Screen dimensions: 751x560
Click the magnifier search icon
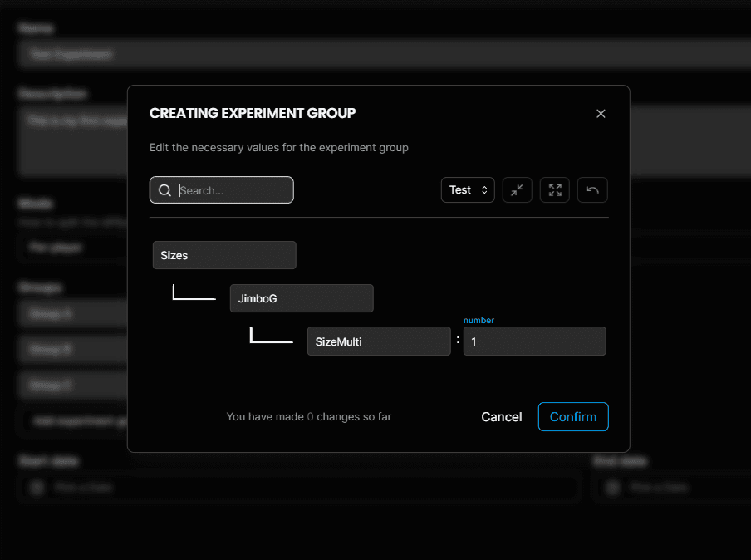164,190
